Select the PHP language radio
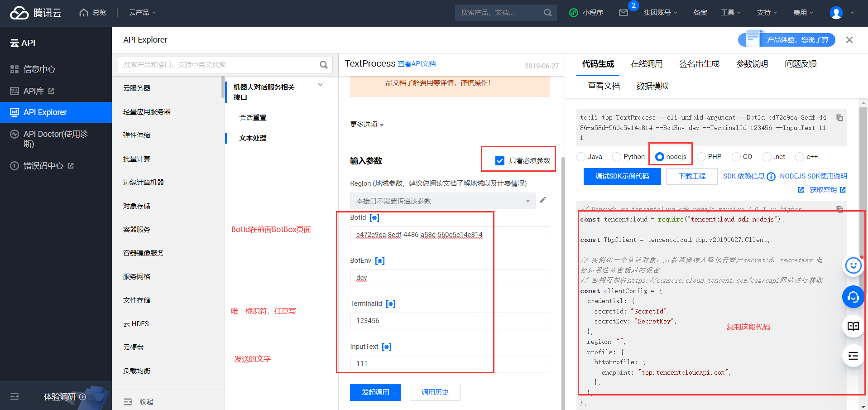Viewport: 868px width, 410px height. point(701,157)
